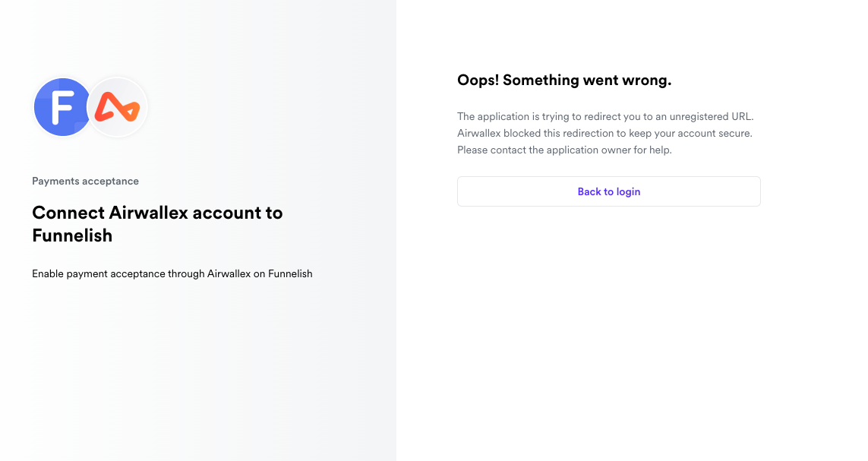Image resolution: width=868 pixels, height=461 pixels.
Task: Click the "Enable payment acceptance through Airwallex" description
Action: (172, 273)
